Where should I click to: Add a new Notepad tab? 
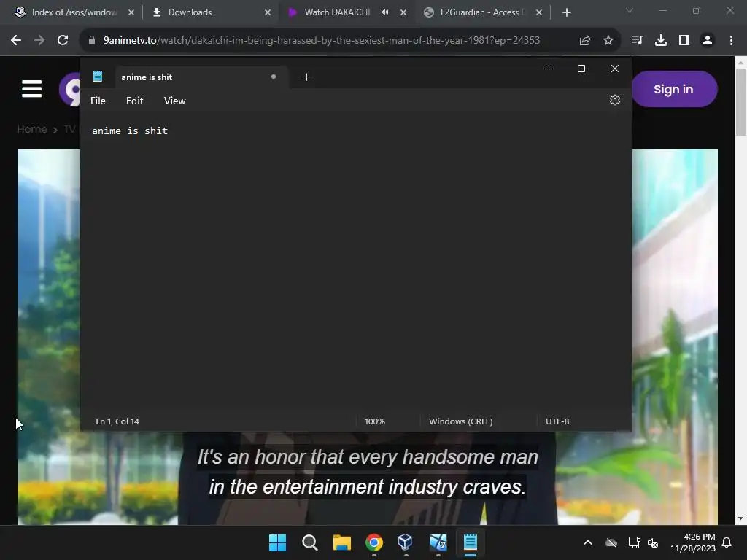[x=307, y=77]
